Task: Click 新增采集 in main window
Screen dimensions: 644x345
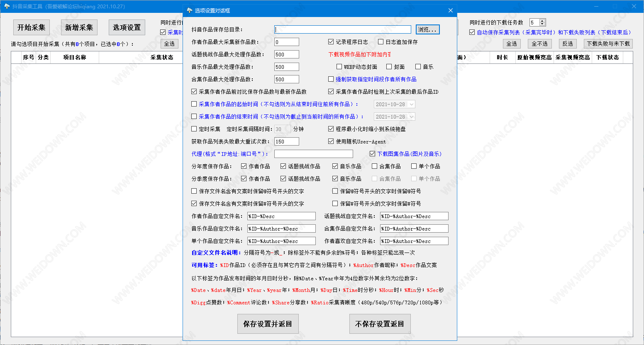Action: pos(79,27)
